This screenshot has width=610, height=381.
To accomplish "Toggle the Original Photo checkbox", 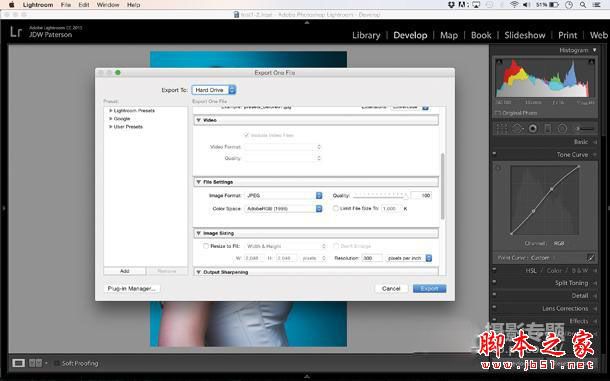I will 498,113.
